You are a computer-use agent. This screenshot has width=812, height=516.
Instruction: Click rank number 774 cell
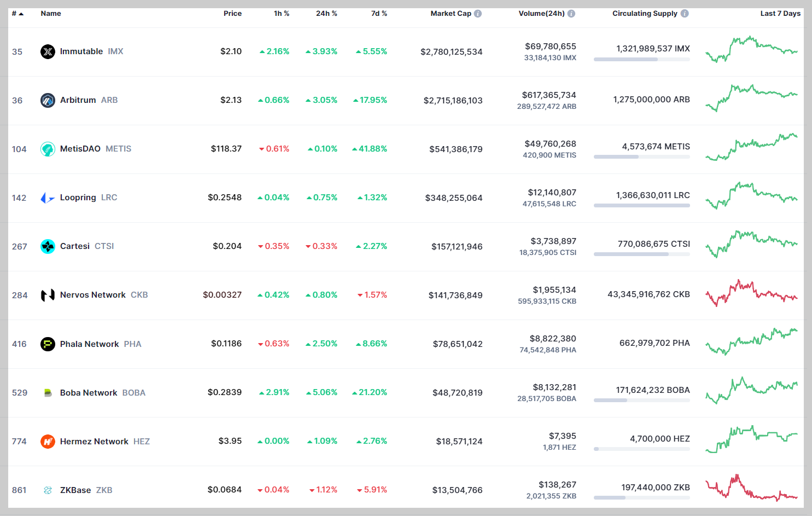(x=19, y=441)
